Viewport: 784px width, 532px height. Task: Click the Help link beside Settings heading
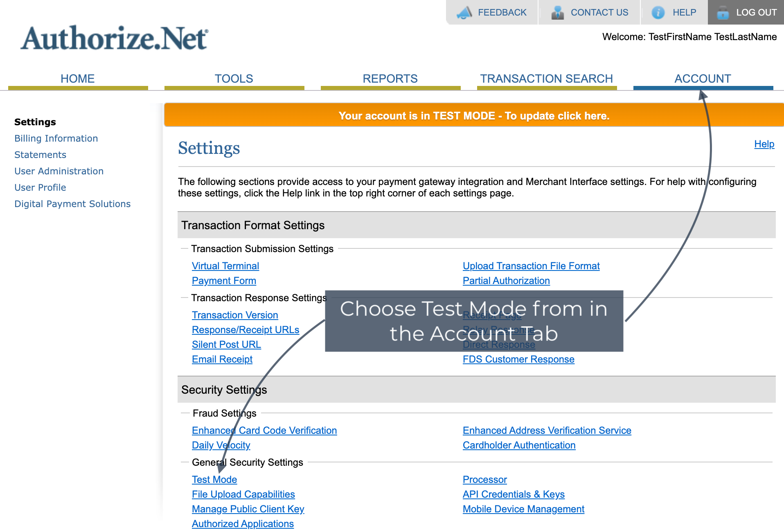764,144
